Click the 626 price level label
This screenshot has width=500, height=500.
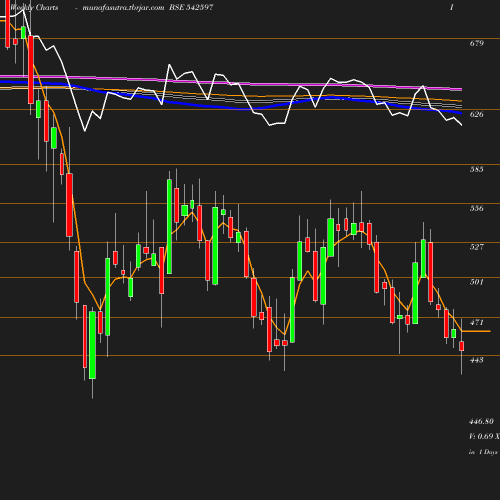coord(476,114)
